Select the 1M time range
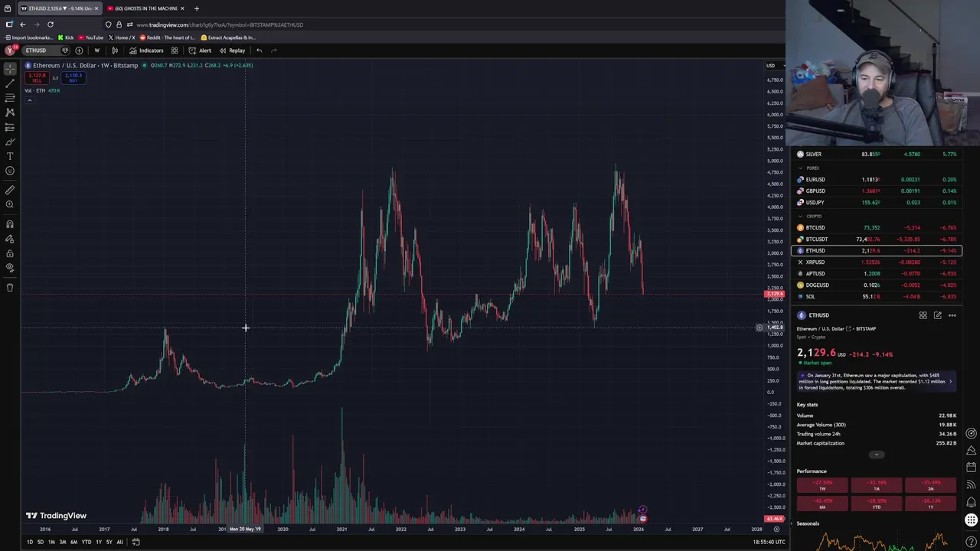Image resolution: width=980 pixels, height=551 pixels. [x=51, y=542]
